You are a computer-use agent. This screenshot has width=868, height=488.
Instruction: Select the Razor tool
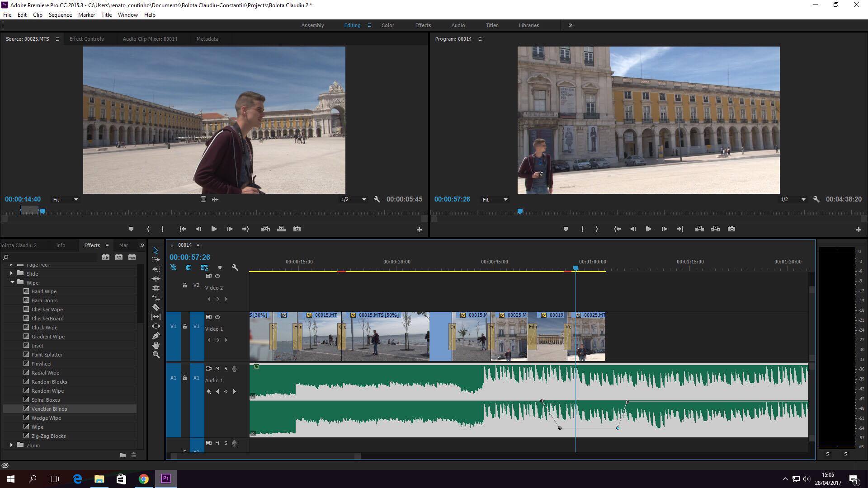coord(156,307)
